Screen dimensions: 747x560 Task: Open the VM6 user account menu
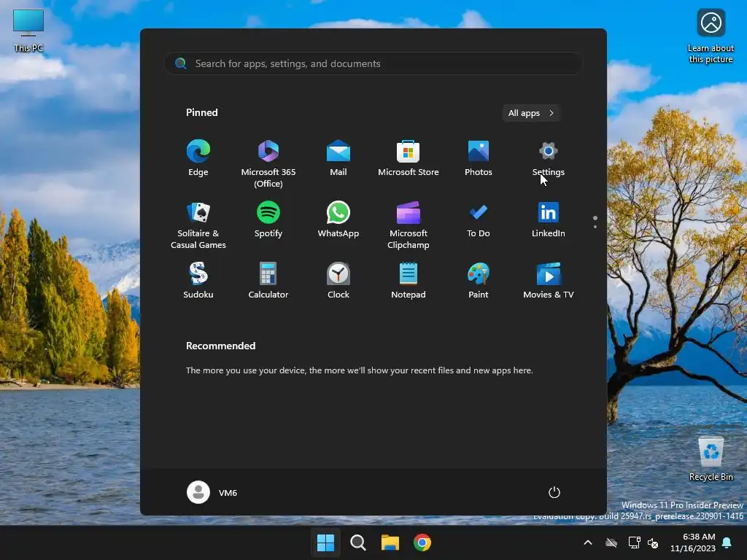pos(212,492)
